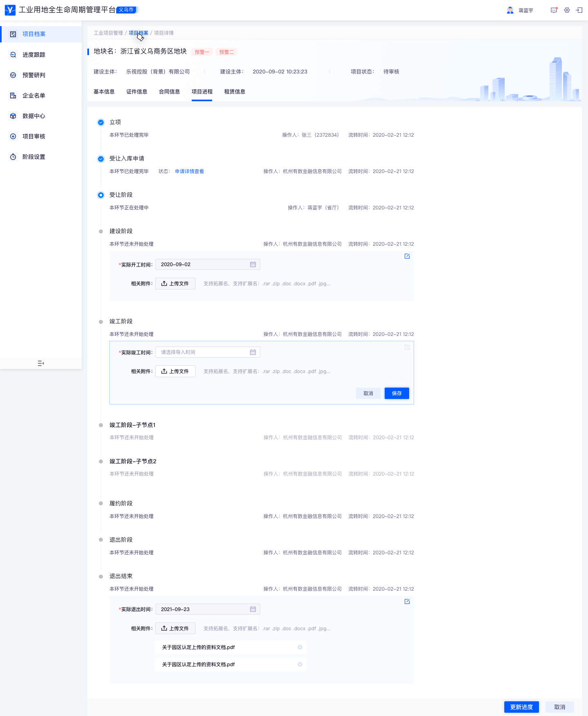Collapse the sidebar using the fold icon
Viewport: 588px width, 716px height.
point(41,363)
